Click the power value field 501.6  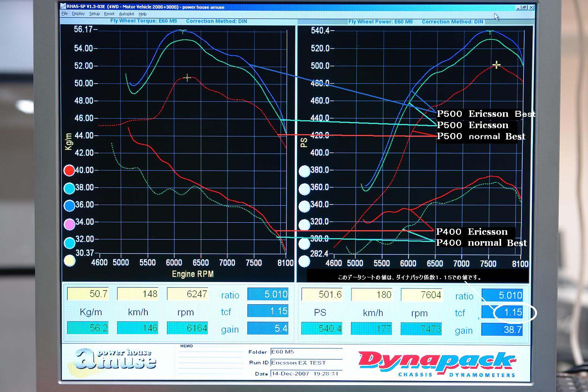[x=322, y=294]
